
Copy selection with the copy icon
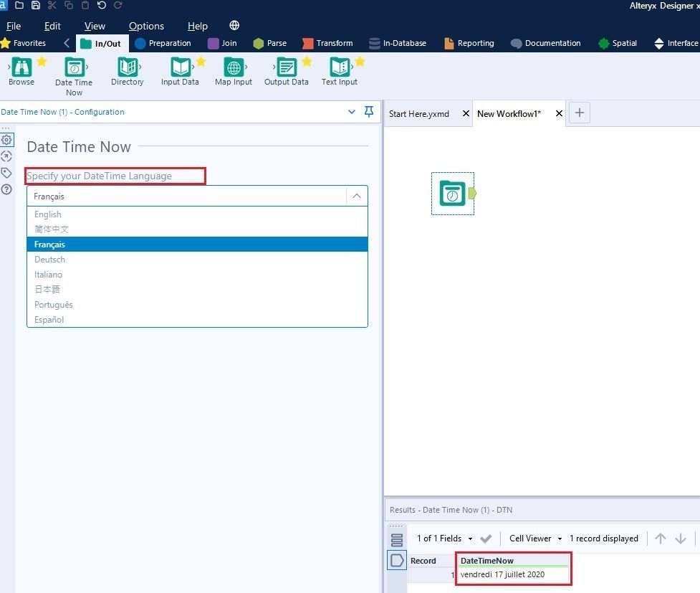pos(69,5)
